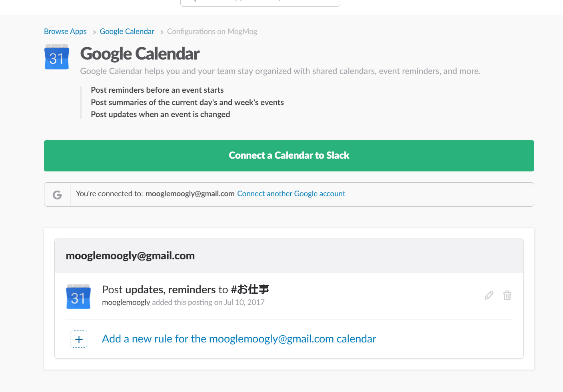Click the Google Calendar page title heading
The image size is (563, 392).
(140, 54)
